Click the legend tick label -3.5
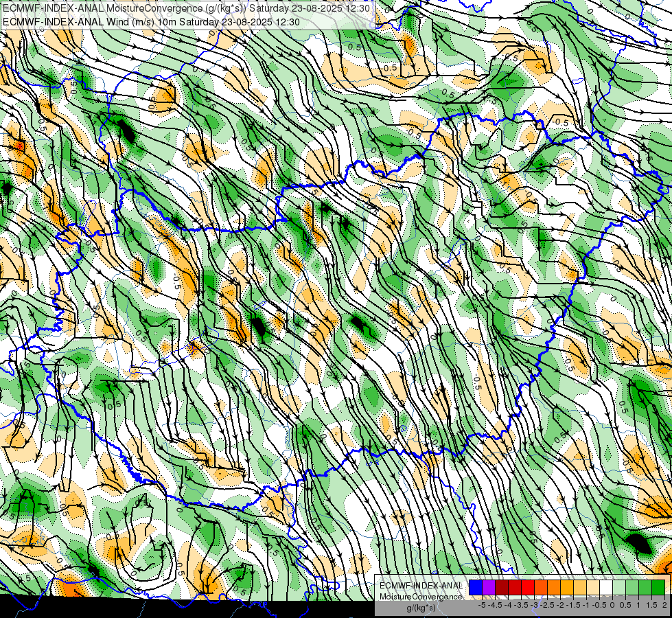Viewport: 672px width, 618px height. (521, 605)
